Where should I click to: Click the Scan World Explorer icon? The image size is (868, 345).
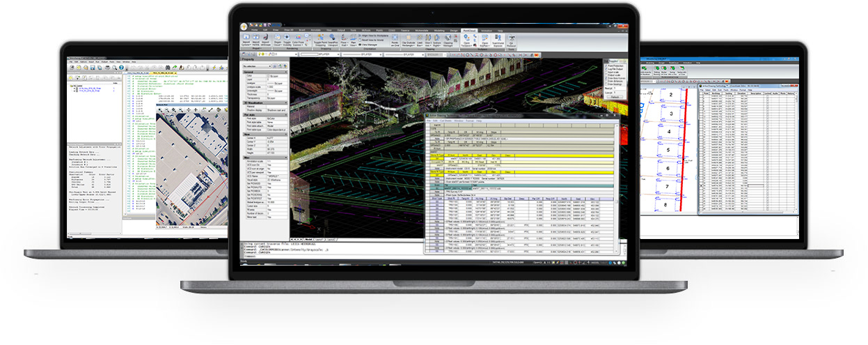(x=498, y=39)
